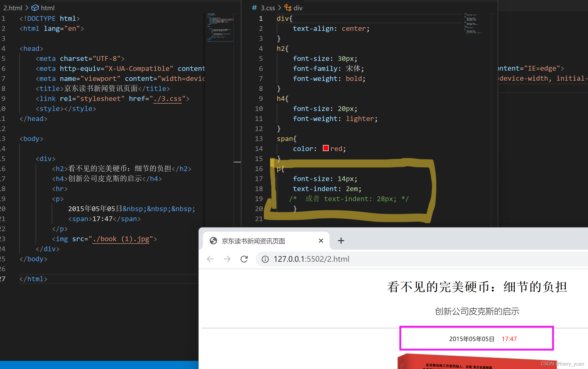Follow the ./book (1).jpg image path link
588x369 pixels.
(x=121, y=239)
